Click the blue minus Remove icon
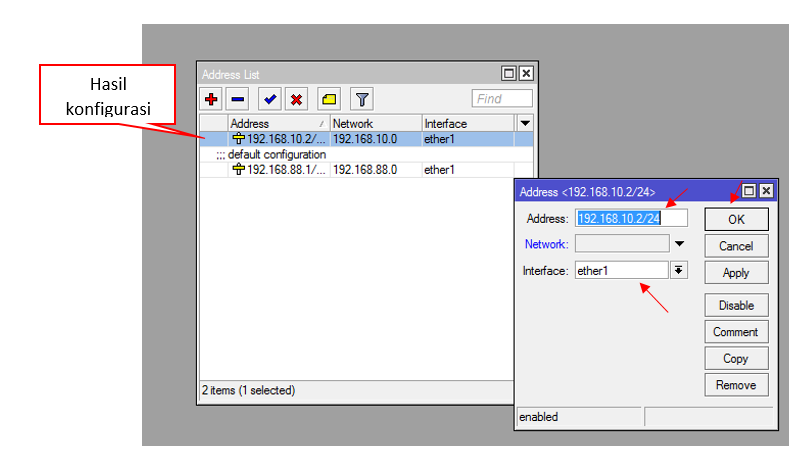The height and width of the screenshot is (450, 799). point(237,99)
